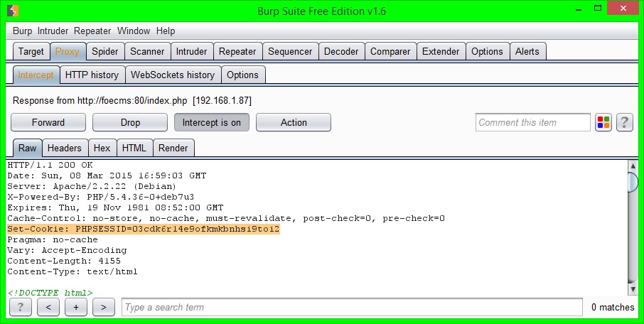Open the Repeater menu in menu bar

click(x=92, y=31)
